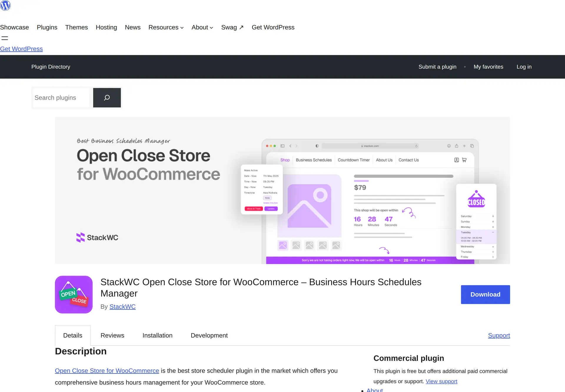Open the StackWC author link
Screen dimensions: 565x392
122,306
